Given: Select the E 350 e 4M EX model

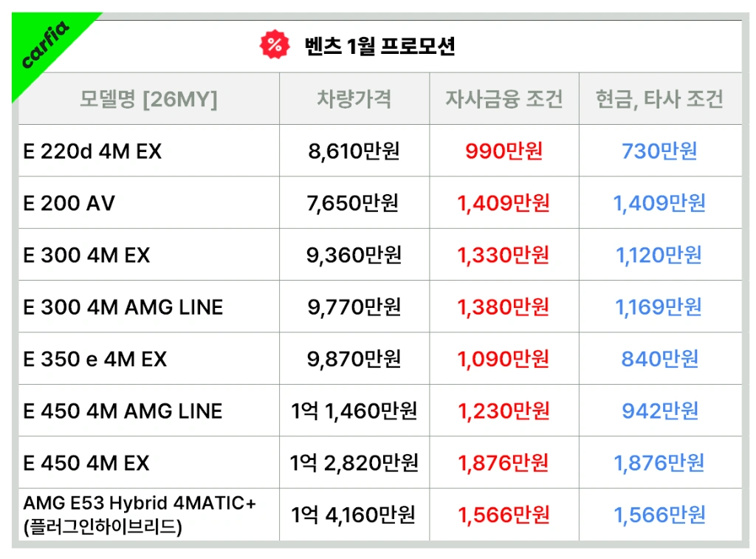Looking at the screenshot, I should tap(94, 360).
